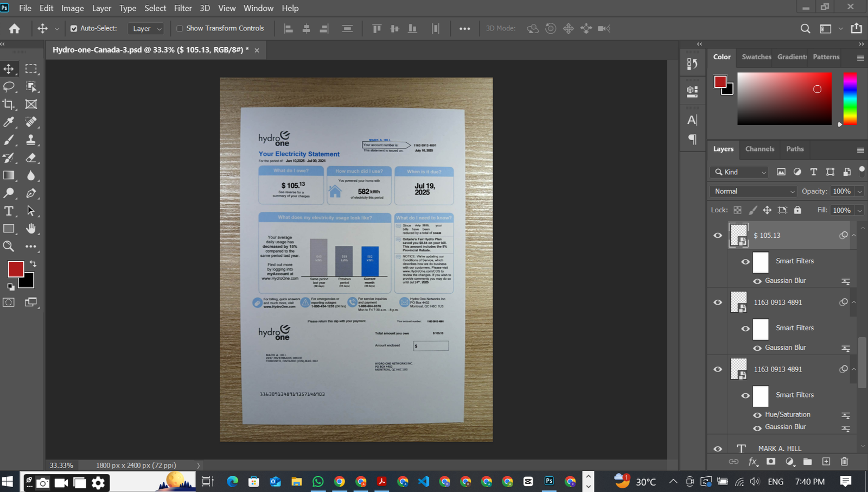The height and width of the screenshot is (492, 868).
Task: Collapse filters of $ 105.13 layer
Action: pos(853,236)
